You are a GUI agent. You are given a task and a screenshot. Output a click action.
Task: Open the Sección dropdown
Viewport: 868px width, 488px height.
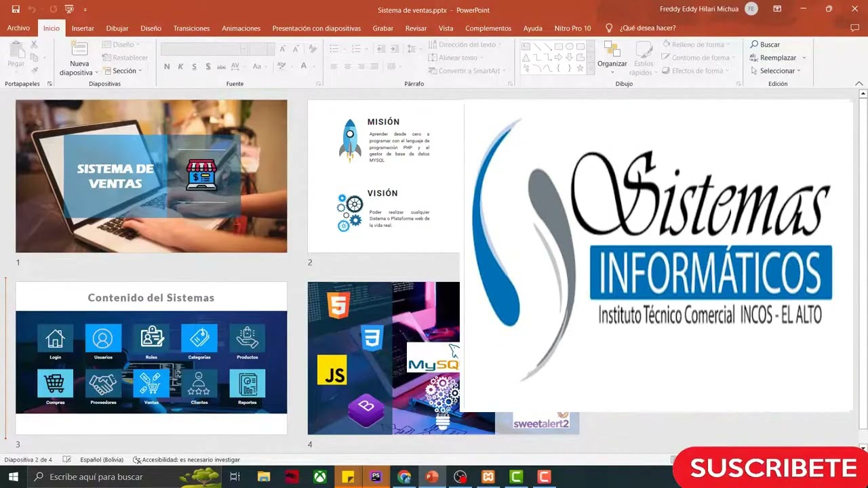(122, 70)
